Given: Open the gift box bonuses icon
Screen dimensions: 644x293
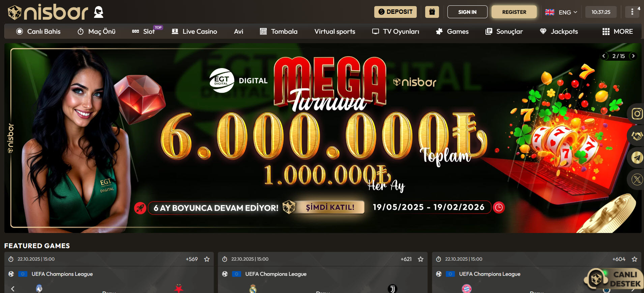Looking at the screenshot, I should 432,12.
